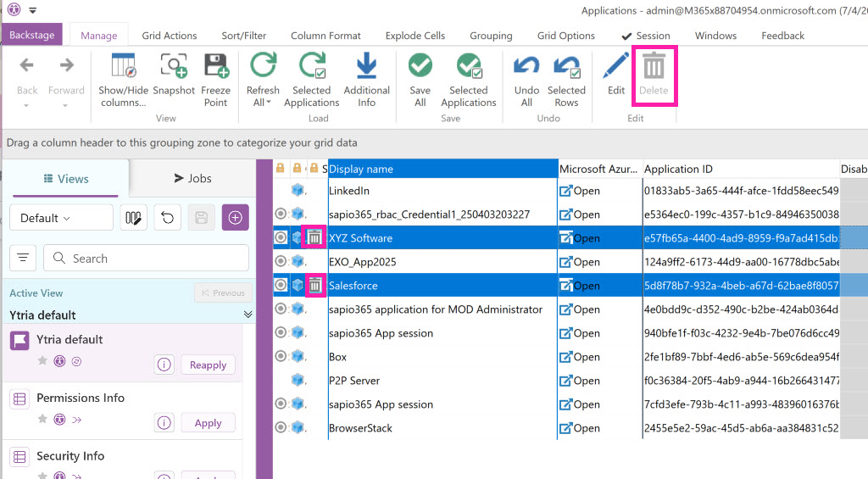Toggle the Permissions Info favorite star
This screenshot has height=479, width=868.
[42, 419]
